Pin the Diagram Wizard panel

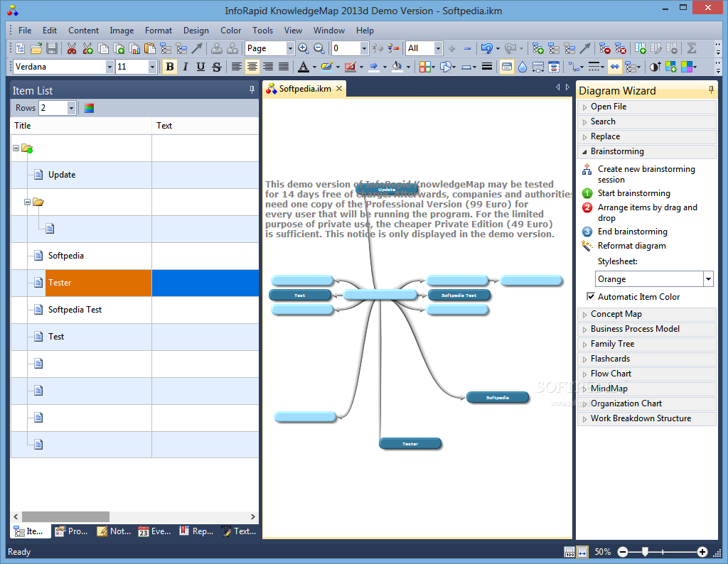point(711,90)
